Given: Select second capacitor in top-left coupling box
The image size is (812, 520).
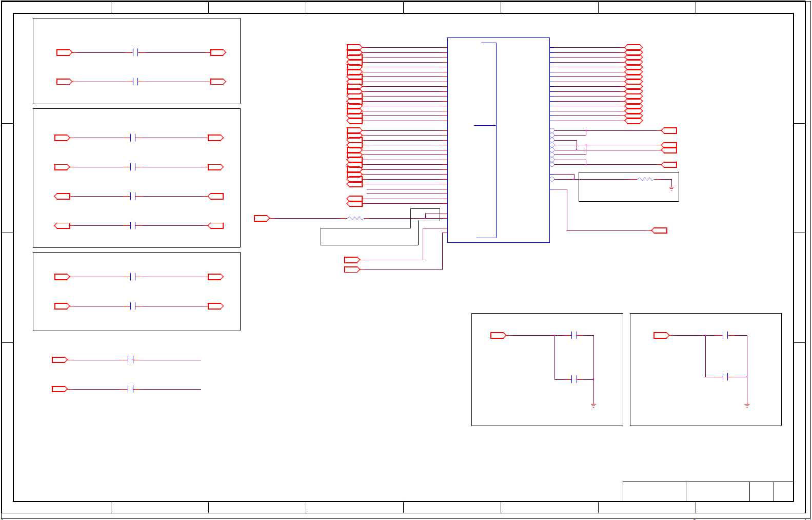Looking at the screenshot, I should (135, 82).
